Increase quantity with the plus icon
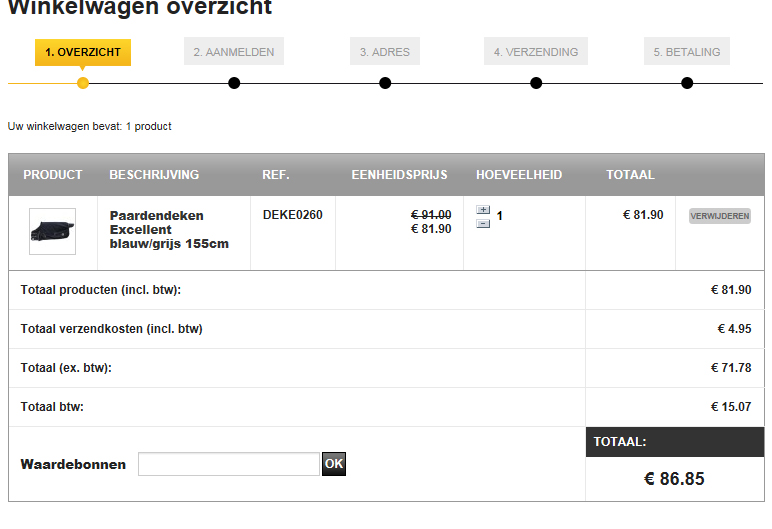 click(x=483, y=210)
